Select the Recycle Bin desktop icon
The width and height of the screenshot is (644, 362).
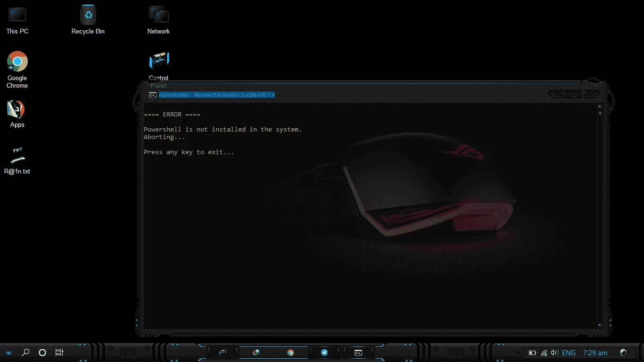(88, 20)
